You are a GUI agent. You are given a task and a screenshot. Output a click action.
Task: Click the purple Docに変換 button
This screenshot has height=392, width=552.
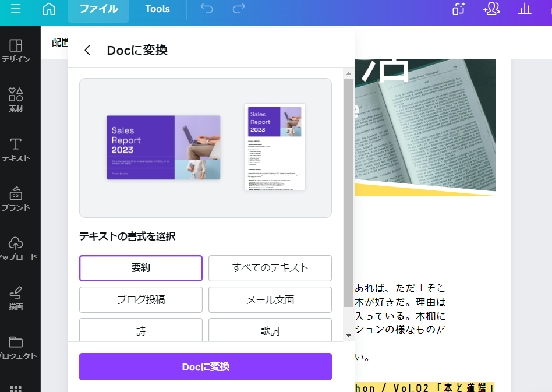click(x=205, y=366)
